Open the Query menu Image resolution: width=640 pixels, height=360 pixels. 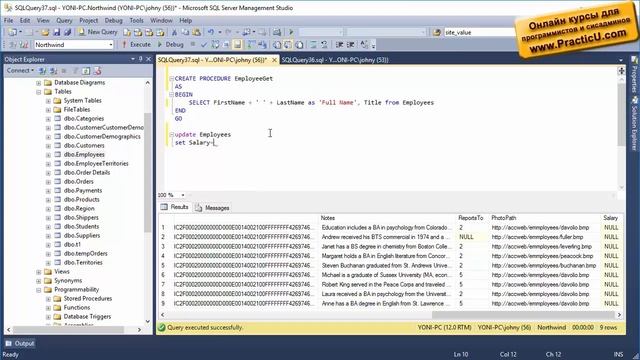point(64,20)
